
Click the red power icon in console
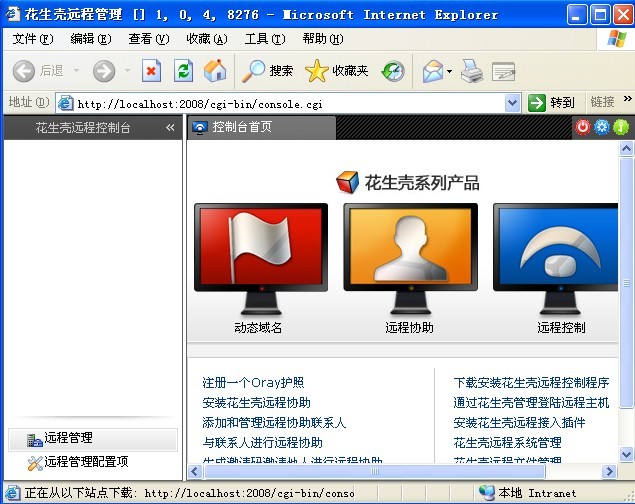[583, 127]
